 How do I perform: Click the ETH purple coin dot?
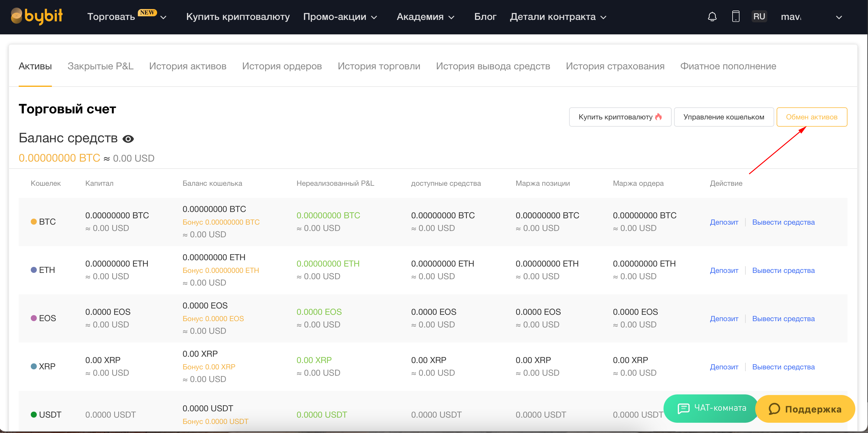(34, 270)
